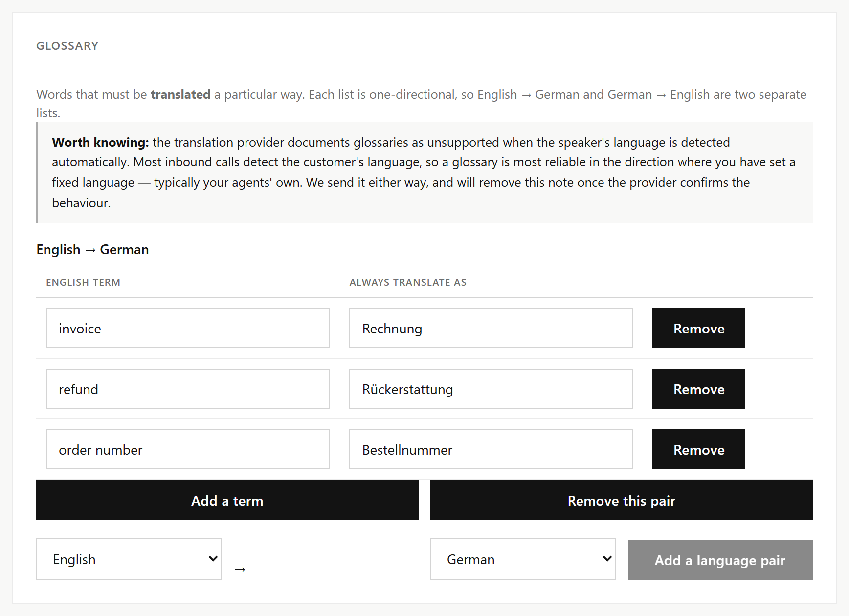The height and width of the screenshot is (616, 849).
Task: Click the "Worth knowing" note text
Action: (424, 173)
